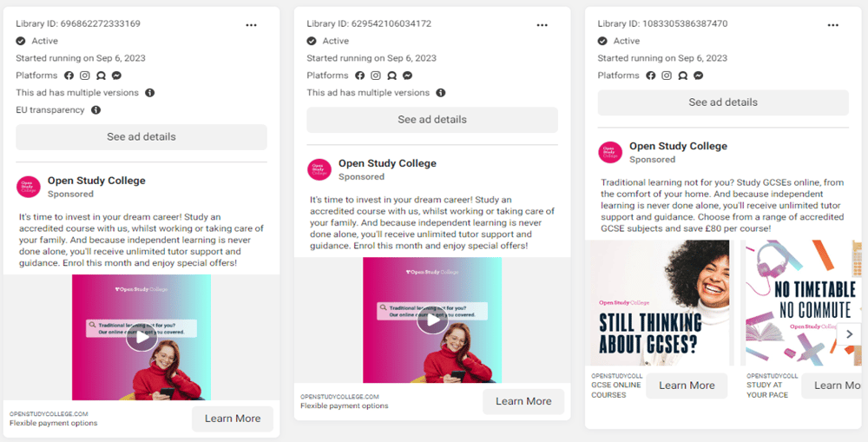Click Messenger platform icon in ad 696862272333169

click(117, 76)
